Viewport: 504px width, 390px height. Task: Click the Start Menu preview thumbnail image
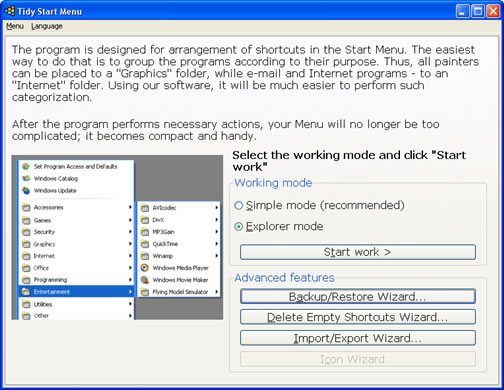[x=117, y=237]
